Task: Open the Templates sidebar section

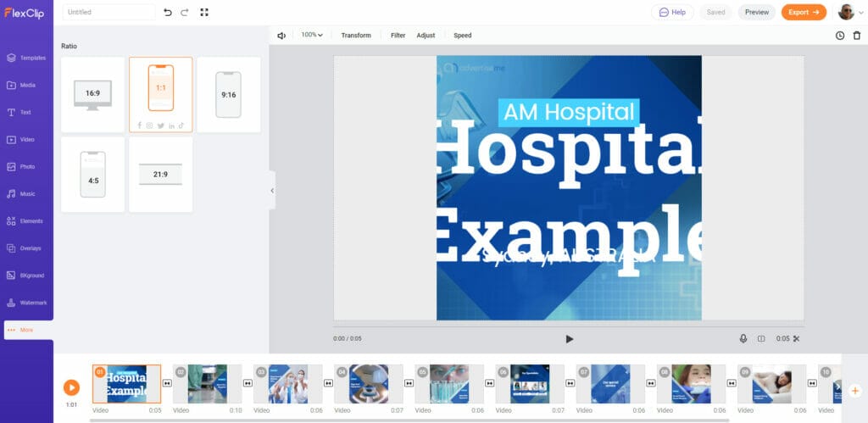Action: point(26,58)
